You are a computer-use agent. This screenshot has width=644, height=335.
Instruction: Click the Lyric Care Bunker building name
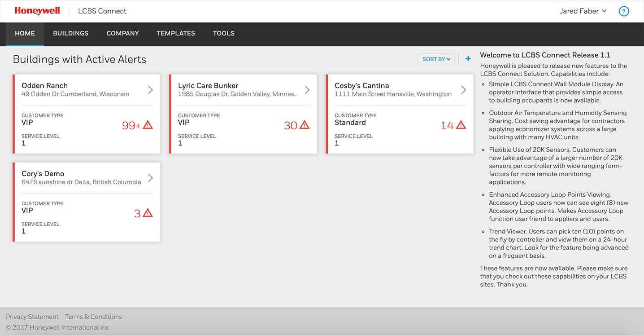(x=208, y=85)
